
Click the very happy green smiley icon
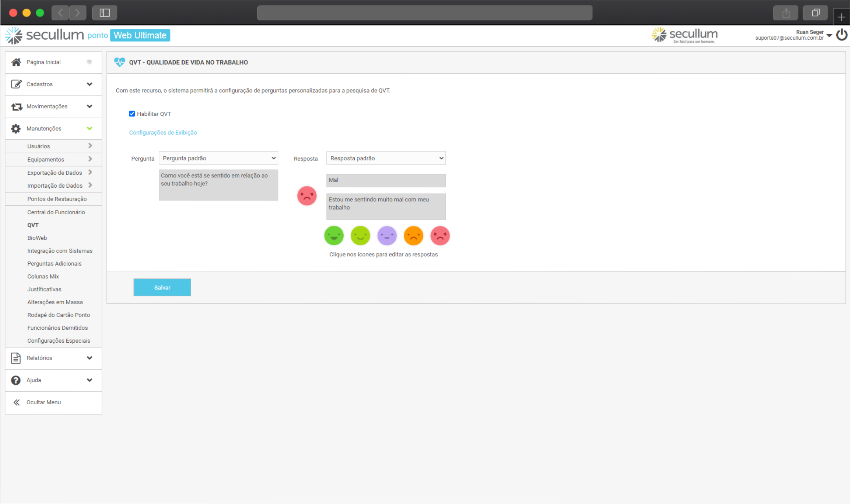[x=334, y=236]
